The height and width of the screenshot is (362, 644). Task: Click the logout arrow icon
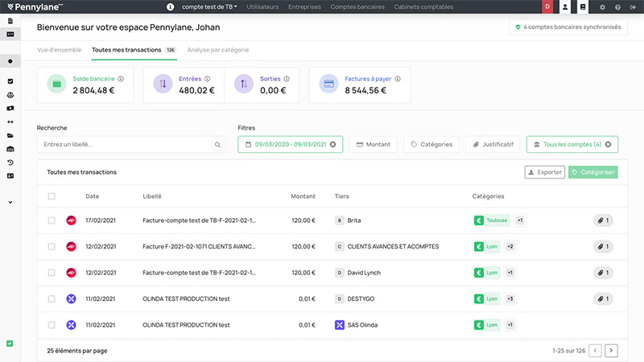pos(633,6)
